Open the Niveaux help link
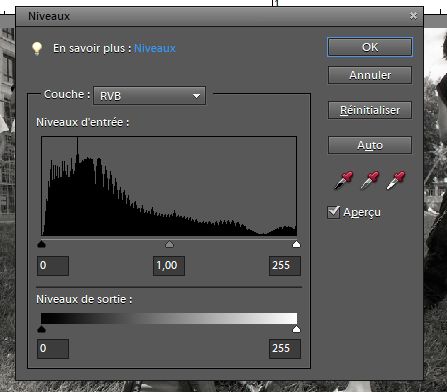This screenshot has height=392, width=447. point(155,48)
